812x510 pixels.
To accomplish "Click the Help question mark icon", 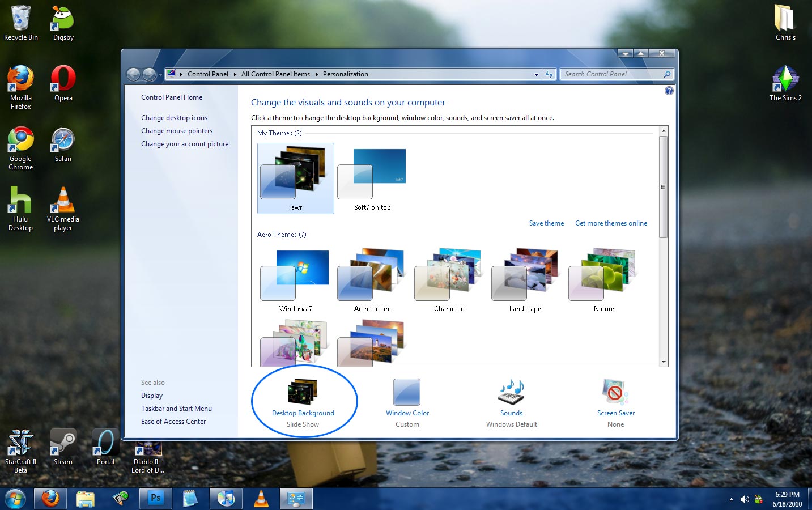I will 669,91.
